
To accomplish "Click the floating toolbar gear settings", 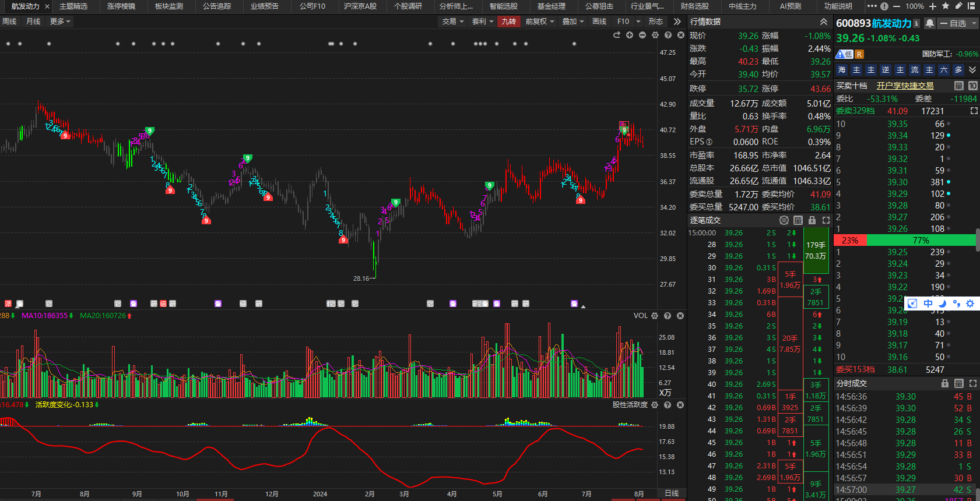I will tap(970, 304).
